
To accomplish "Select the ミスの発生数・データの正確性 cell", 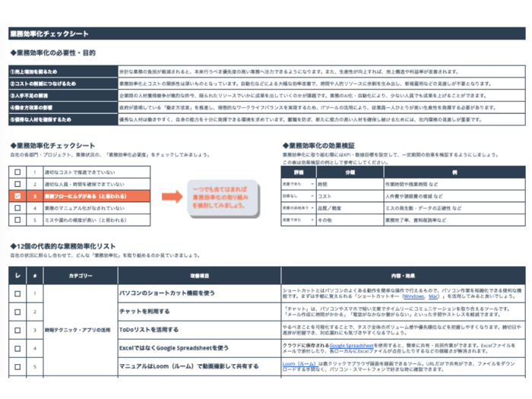I will tap(454, 208).
